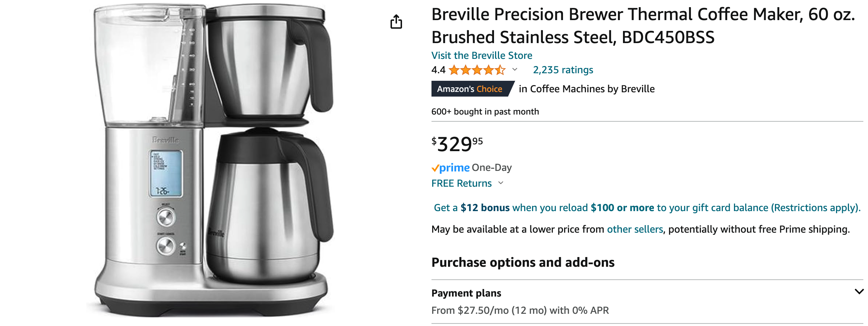Click the half-filled fifth star
The width and height of the screenshot is (868, 326).
pyautogui.click(x=500, y=70)
